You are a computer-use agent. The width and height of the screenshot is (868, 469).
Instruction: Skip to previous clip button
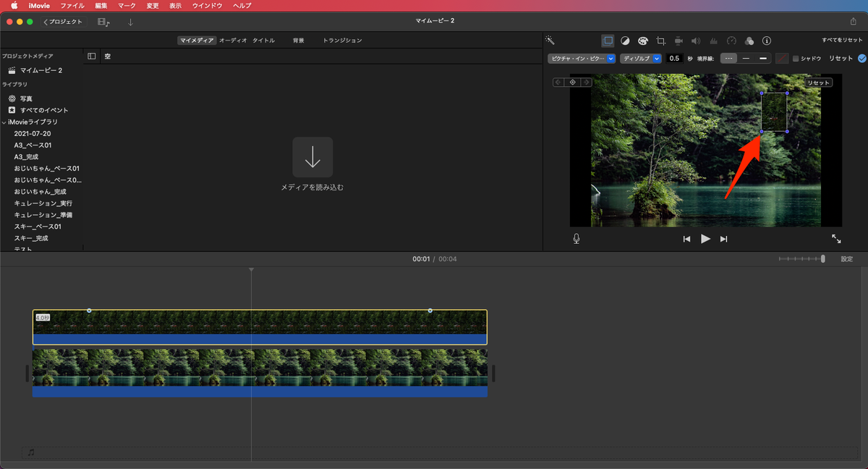[x=686, y=239]
